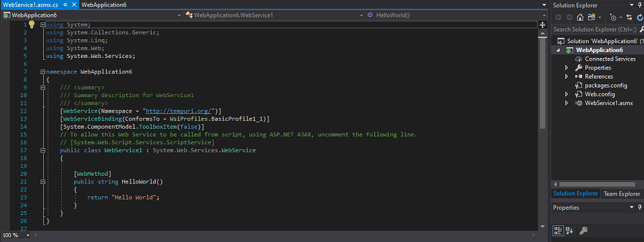This screenshot has width=644, height=242.
Task: Expand the References node
Action: [566, 77]
